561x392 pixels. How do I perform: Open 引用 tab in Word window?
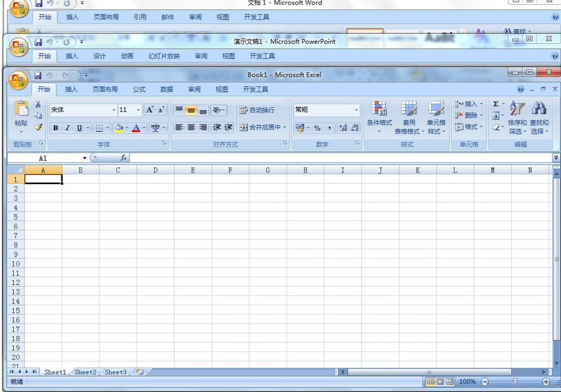click(x=140, y=17)
